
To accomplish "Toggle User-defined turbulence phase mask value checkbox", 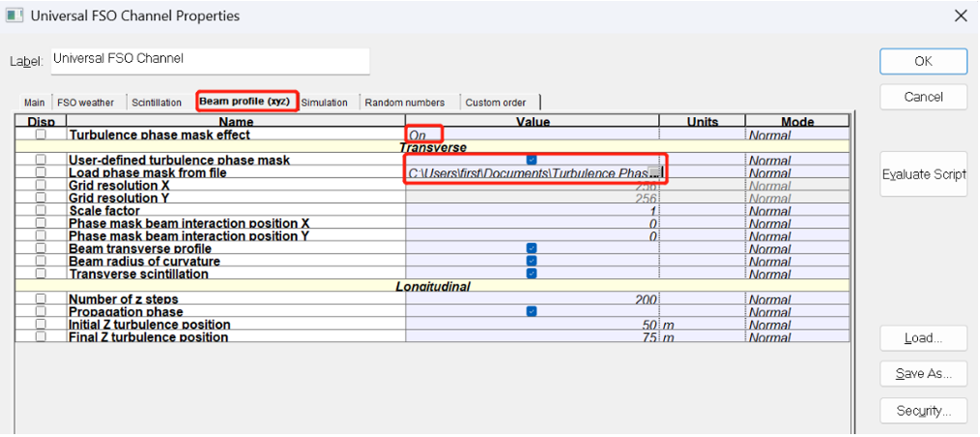I will [x=532, y=160].
